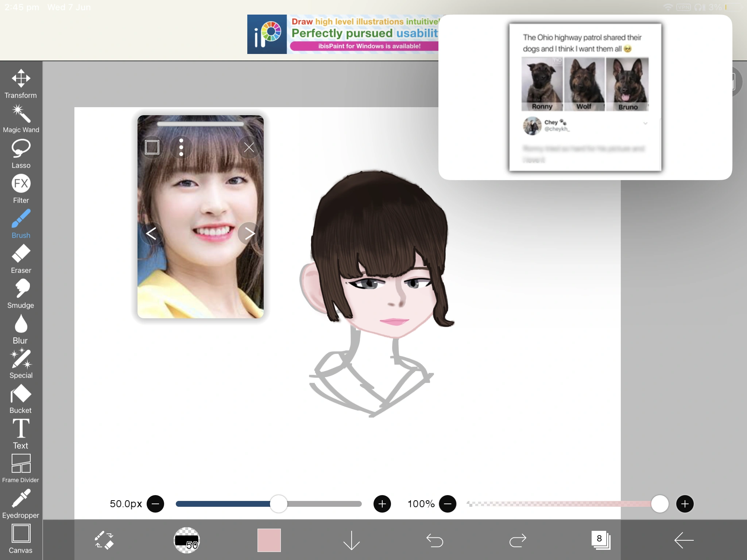Click the ibisPaint for Windows ad banner
The image size is (747, 560).
point(343,34)
